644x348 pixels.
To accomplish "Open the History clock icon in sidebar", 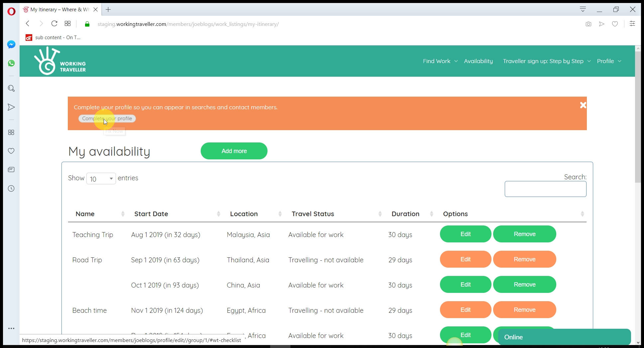I will [x=11, y=189].
